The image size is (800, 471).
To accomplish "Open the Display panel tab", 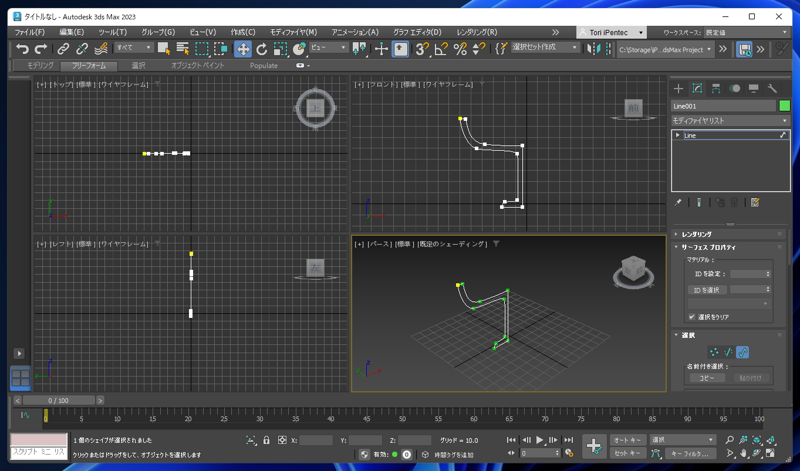I will [754, 89].
